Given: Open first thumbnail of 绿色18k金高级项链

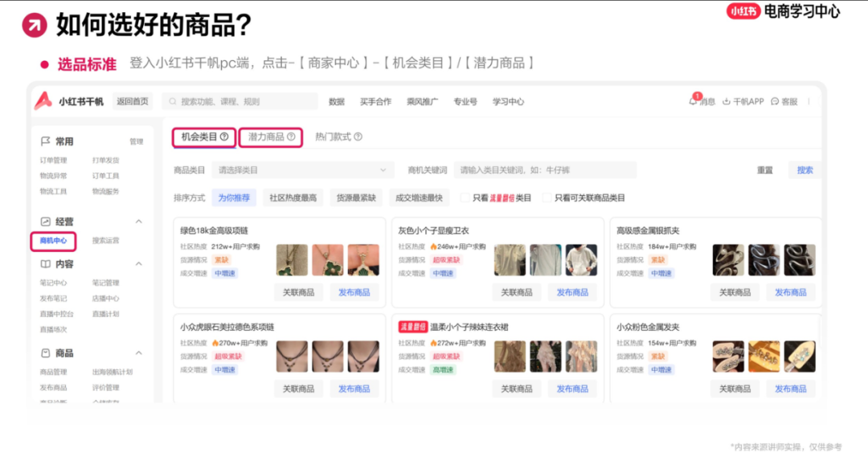Looking at the screenshot, I should pos(292,259).
